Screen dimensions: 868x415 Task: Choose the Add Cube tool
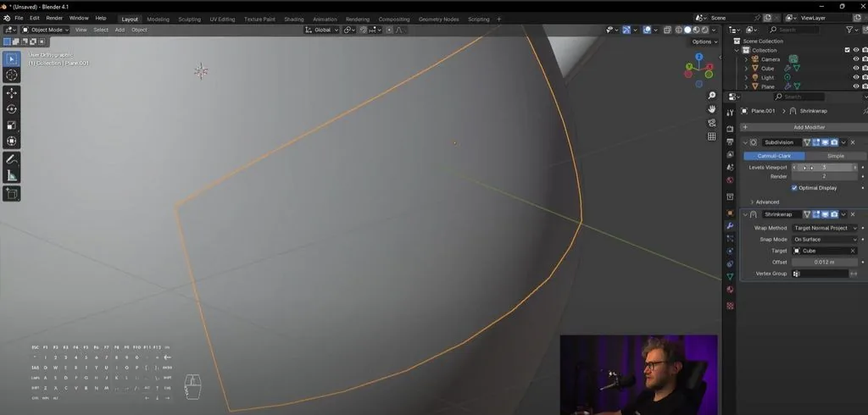pyautogui.click(x=12, y=194)
